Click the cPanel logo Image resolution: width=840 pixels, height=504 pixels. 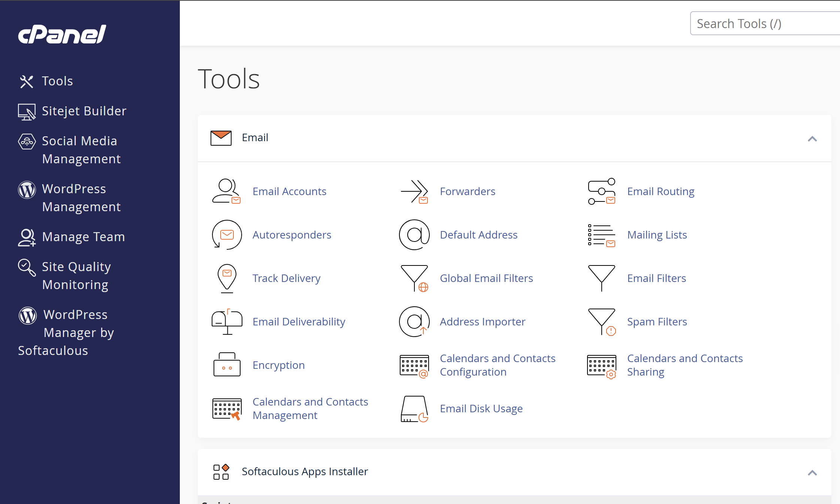[62, 34]
